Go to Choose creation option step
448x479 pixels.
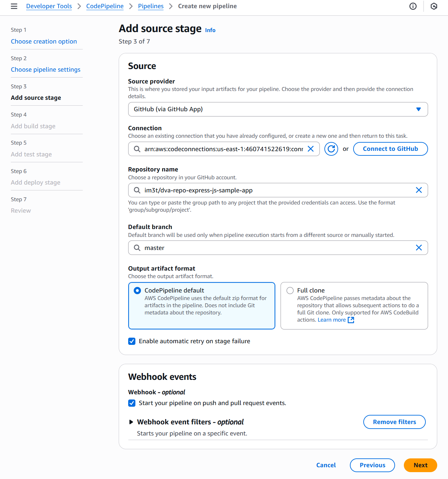click(x=44, y=42)
